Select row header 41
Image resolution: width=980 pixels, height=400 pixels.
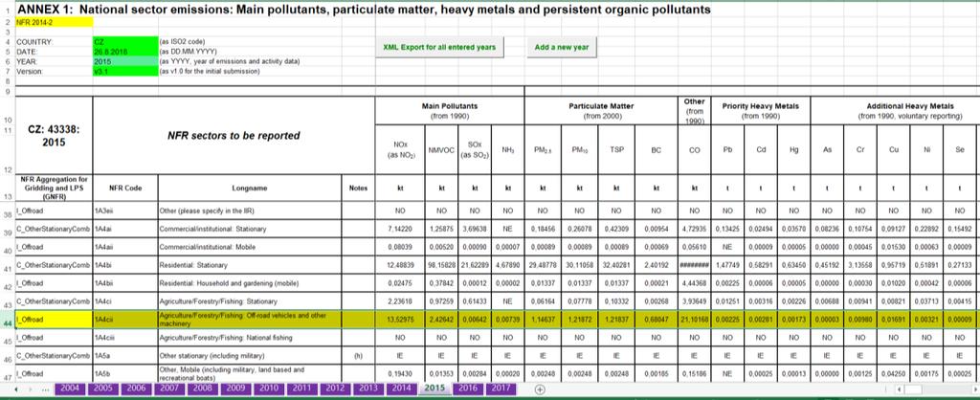pos(7,265)
